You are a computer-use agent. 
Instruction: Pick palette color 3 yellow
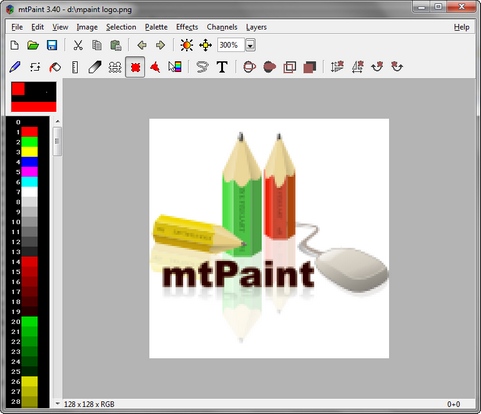point(30,152)
